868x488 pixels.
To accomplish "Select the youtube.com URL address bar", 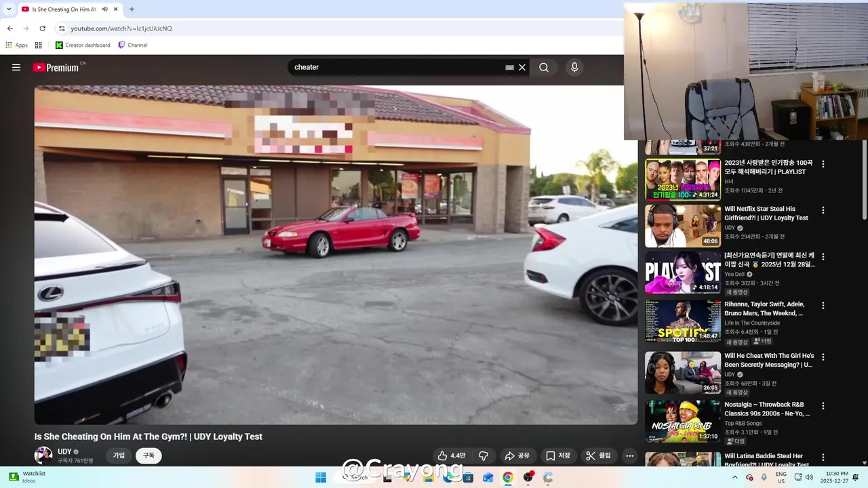I will click(x=121, y=28).
